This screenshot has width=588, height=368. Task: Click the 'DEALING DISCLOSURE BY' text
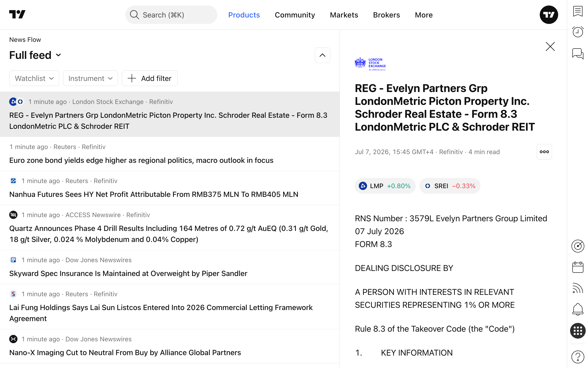click(404, 268)
